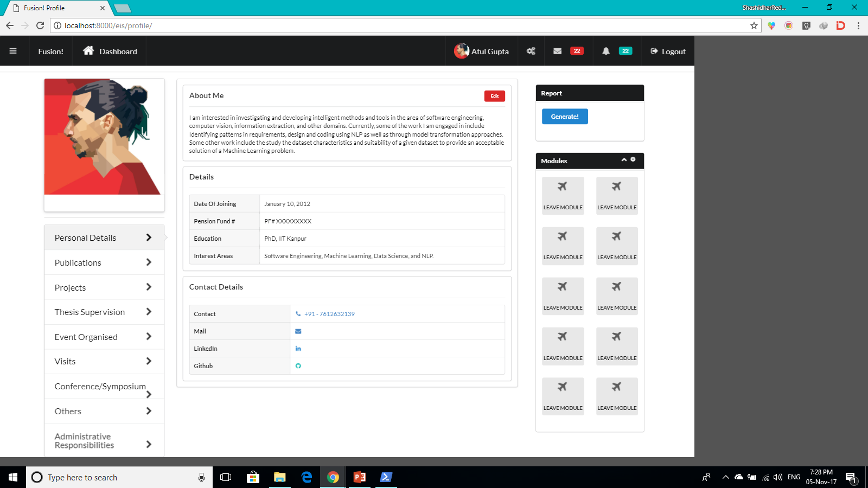This screenshot has height=488, width=868.
Task: Open the Chrome three-dot menu
Action: (858, 25)
